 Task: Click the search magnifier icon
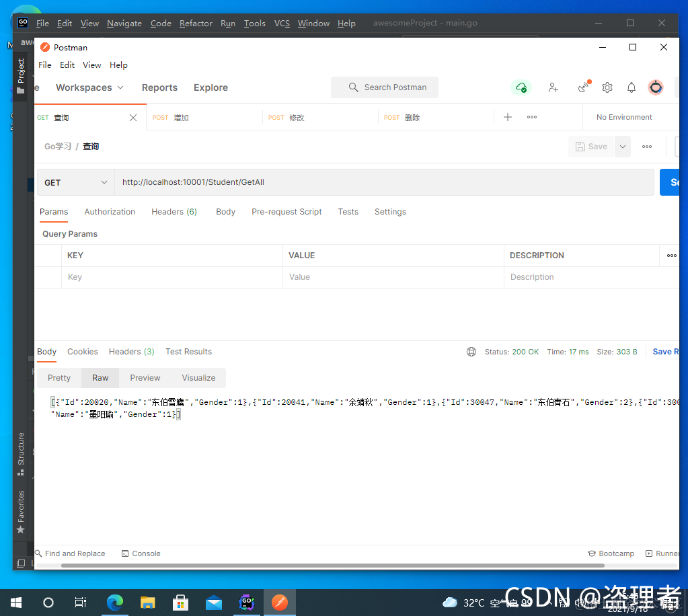pyautogui.click(x=353, y=87)
